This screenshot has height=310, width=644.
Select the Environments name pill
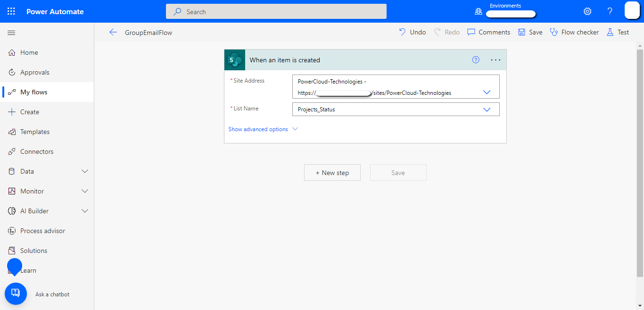(x=511, y=14)
